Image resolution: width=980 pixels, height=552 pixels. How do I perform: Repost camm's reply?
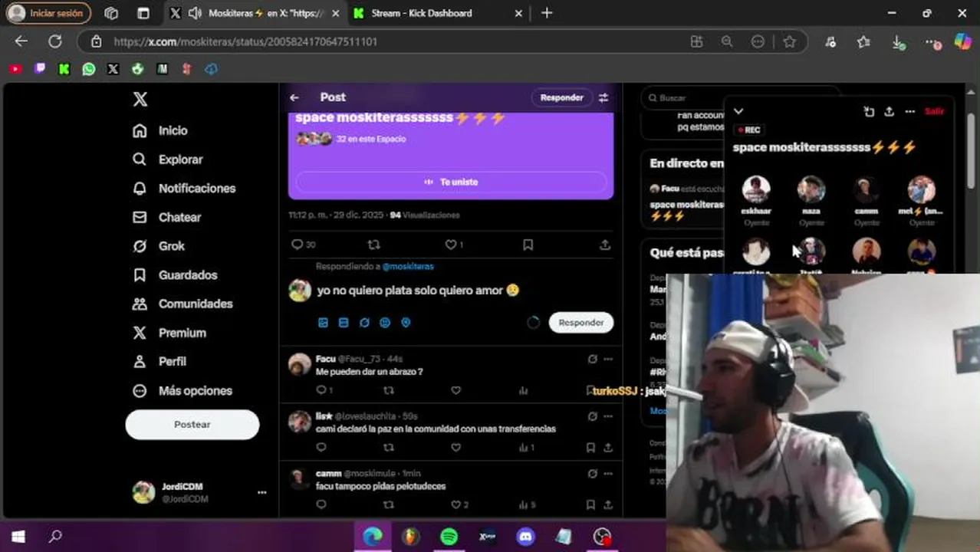tap(389, 504)
